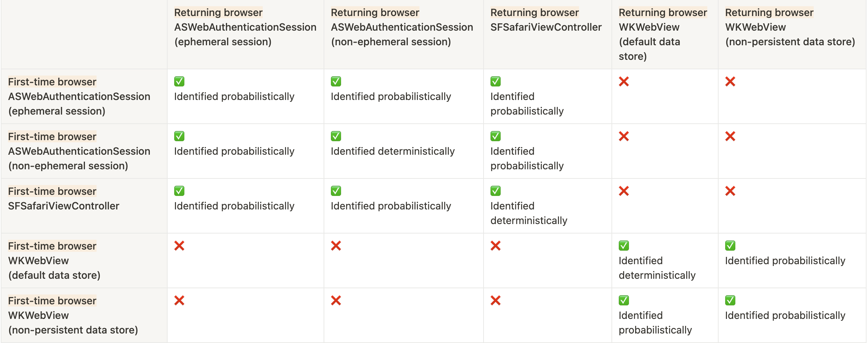The image size is (868, 343).
Task: Click red X in WKWebView default row, non-ephemeral column
Action: click(336, 246)
